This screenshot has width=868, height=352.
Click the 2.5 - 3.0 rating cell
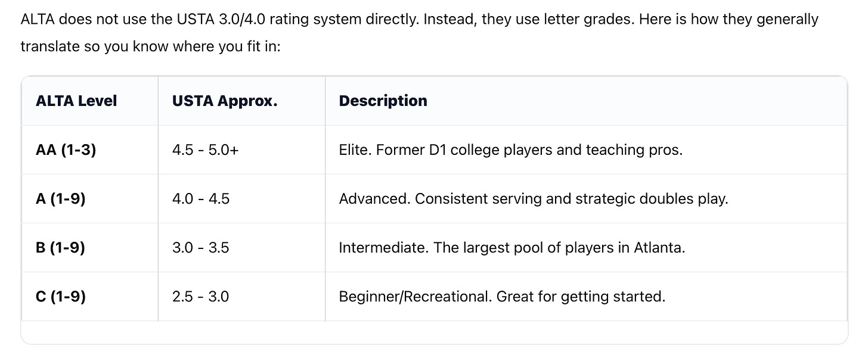point(241,296)
